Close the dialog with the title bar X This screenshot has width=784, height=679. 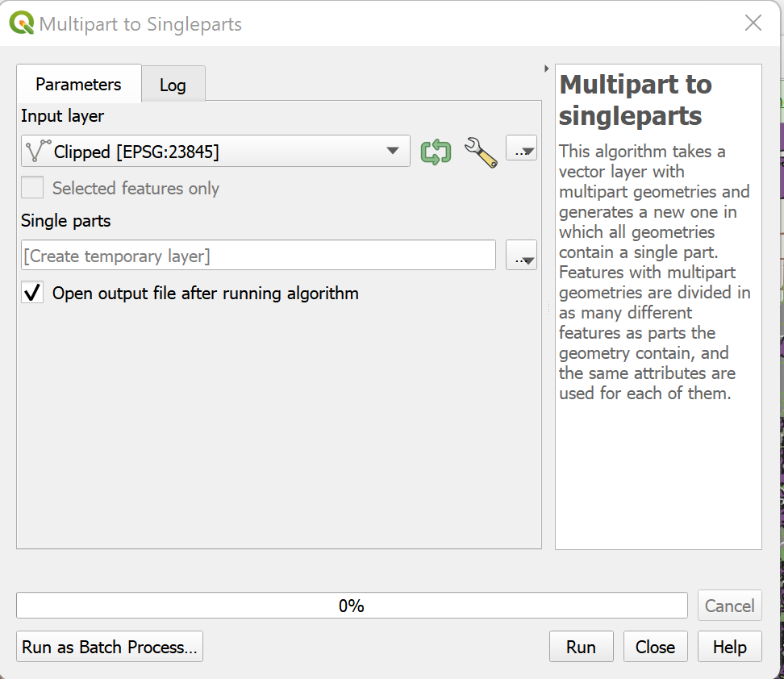tap(753, 23)
